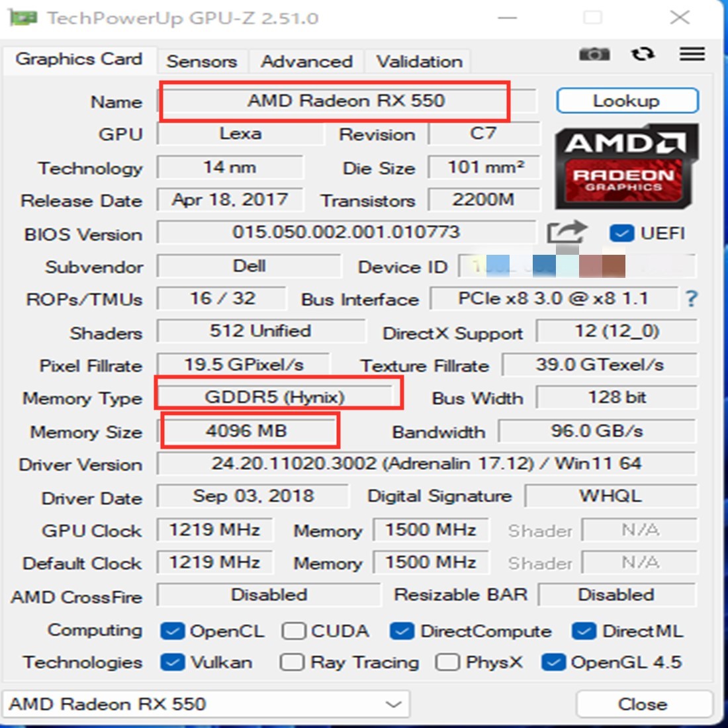Viewport: 728px width, 728px height.
Task: Click the Lookup button
Action: pos(627,101)
